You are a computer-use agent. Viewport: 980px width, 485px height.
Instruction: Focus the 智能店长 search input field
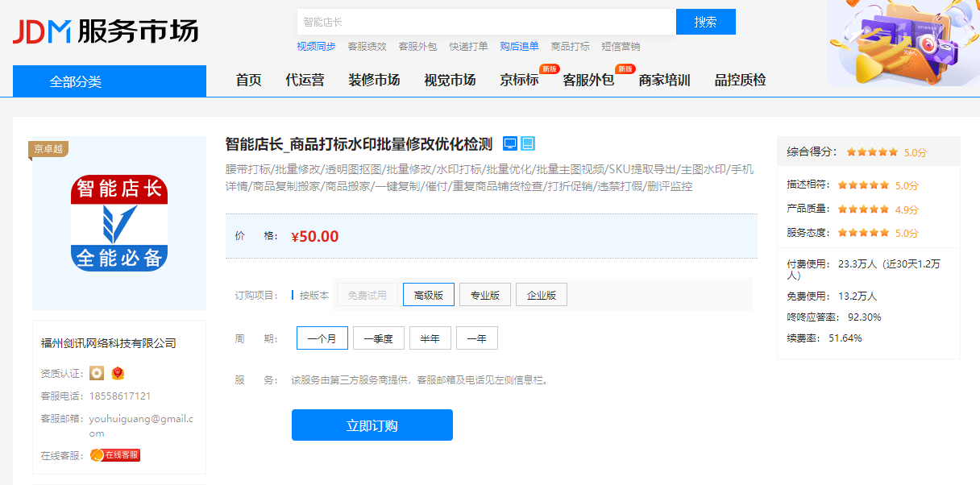pos(486,22)
